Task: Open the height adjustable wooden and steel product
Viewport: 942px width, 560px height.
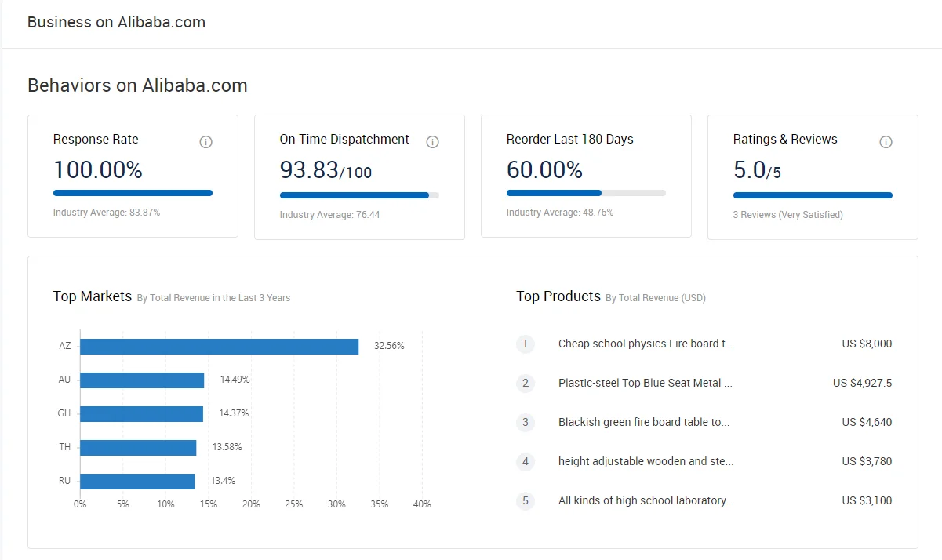Action: (646, 461)
